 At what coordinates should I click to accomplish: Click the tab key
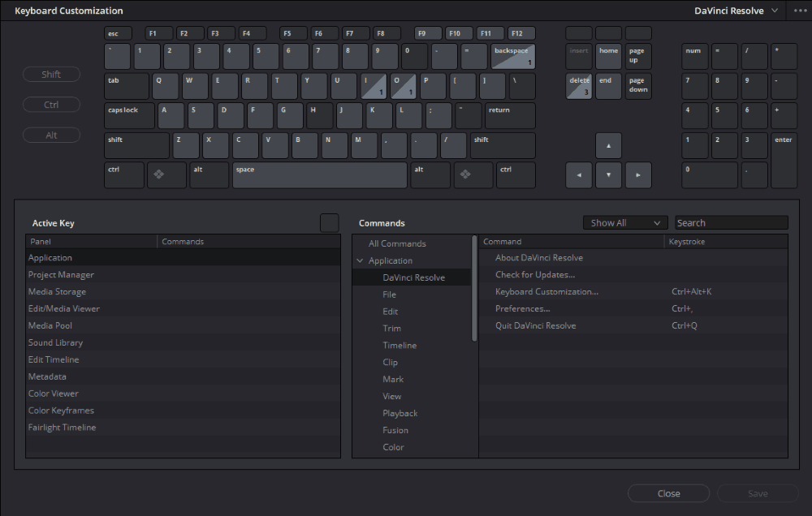pos(127,86)
